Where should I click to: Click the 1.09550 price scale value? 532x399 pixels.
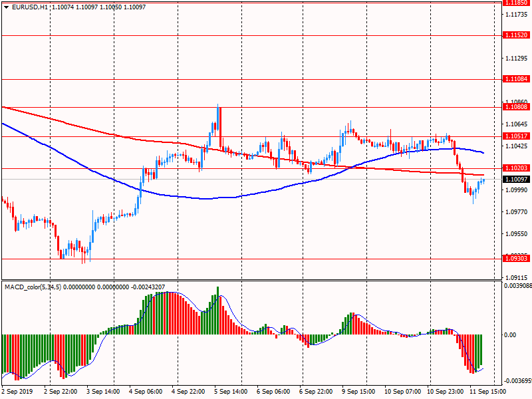(x=517, y=234)
